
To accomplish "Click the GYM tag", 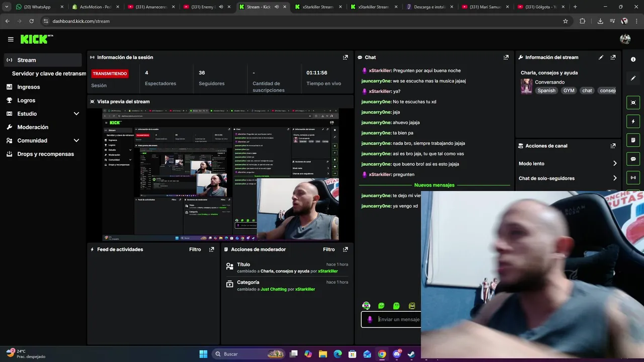I will pos(569,90).
